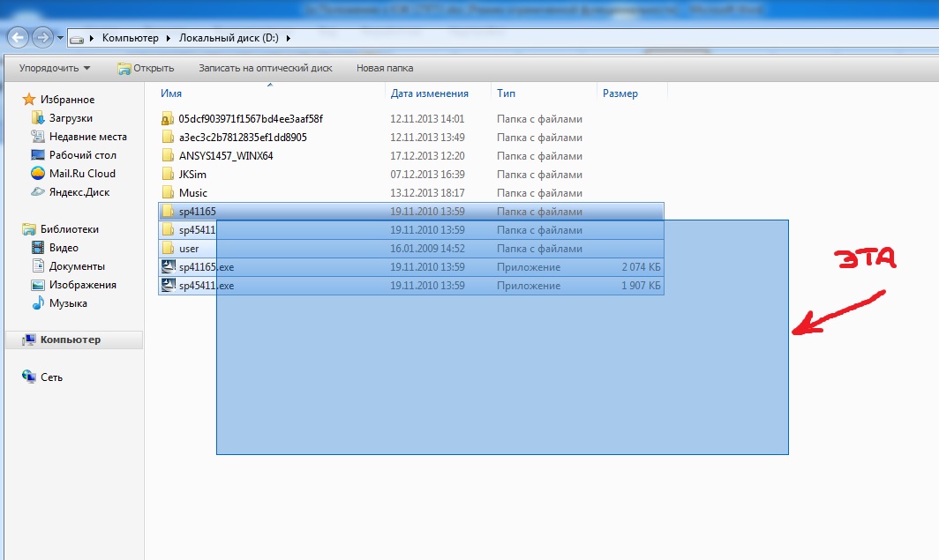Click the sp45411.exe application icon
This screenshot has height=560, width=939.
(x=169, y=286)
